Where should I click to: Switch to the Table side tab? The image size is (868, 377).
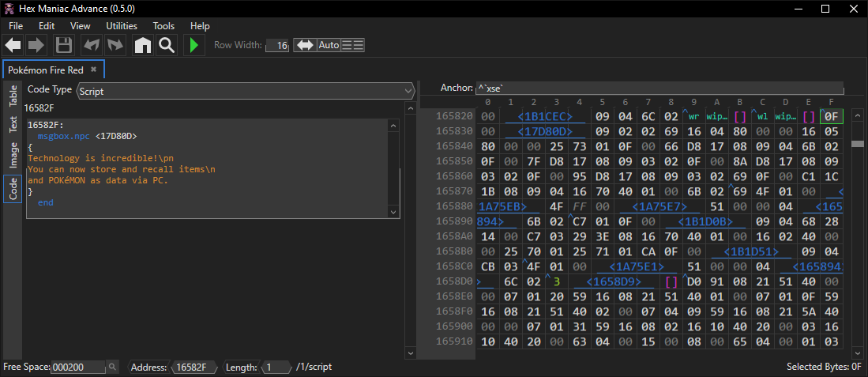click(13, 96)
